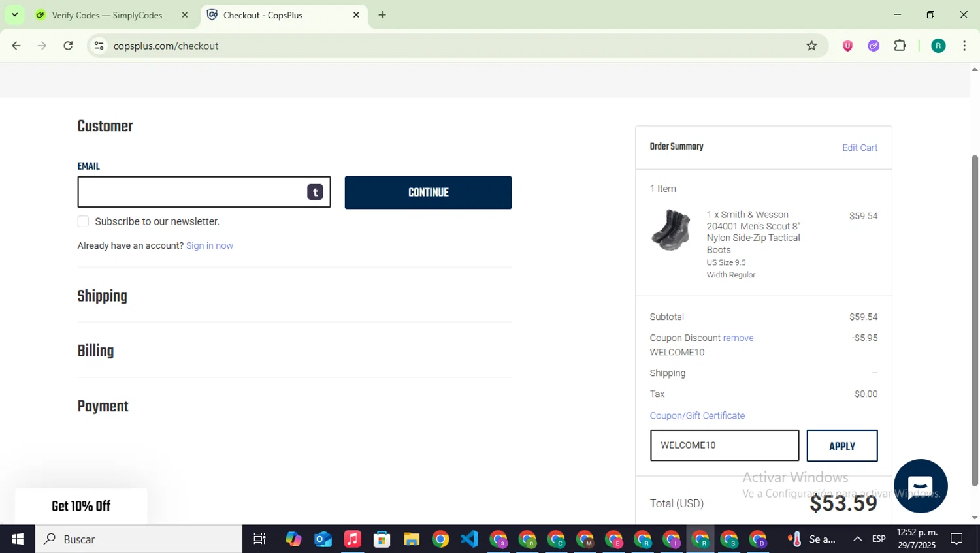The image size is (980, 553).
Task: Click the Shipping section heading
Action: [103, 296]
